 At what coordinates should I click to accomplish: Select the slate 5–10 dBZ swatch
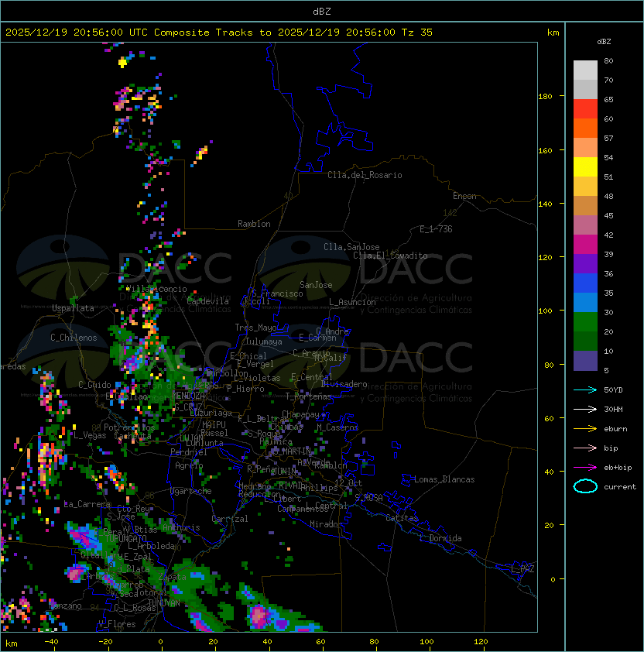585,361
